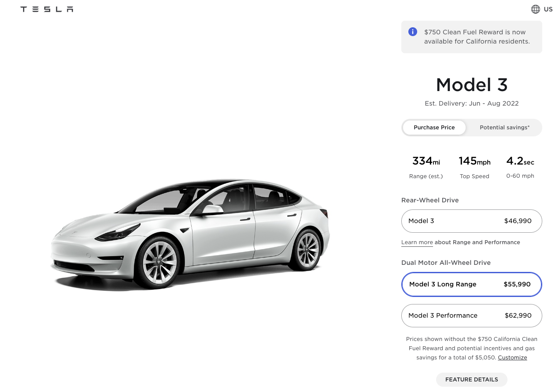559x392 pixels.
Task: Click the Model 3 heading
Action: point(471,84)
